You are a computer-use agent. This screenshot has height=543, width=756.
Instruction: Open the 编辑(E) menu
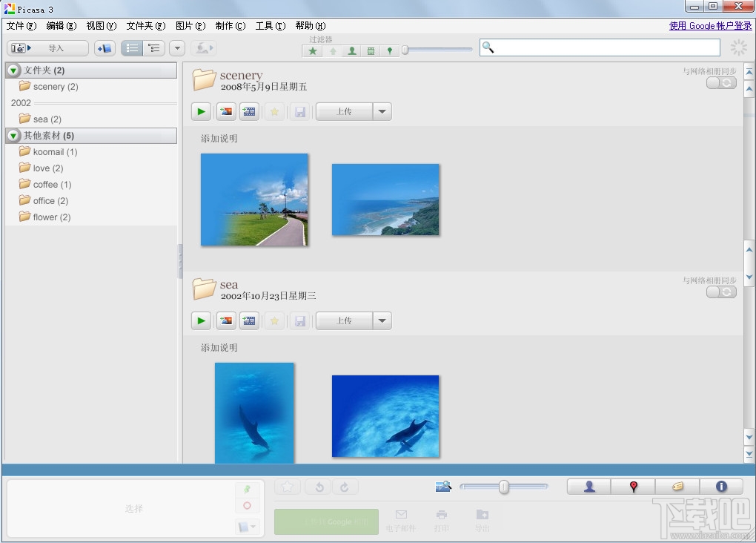point(62,26)
